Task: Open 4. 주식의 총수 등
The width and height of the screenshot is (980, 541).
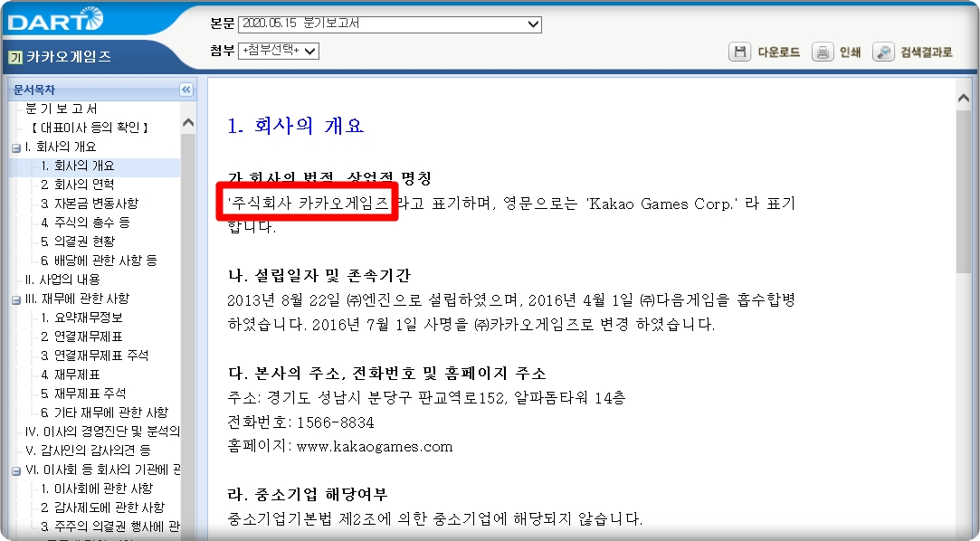Action: tap(86, 222)
